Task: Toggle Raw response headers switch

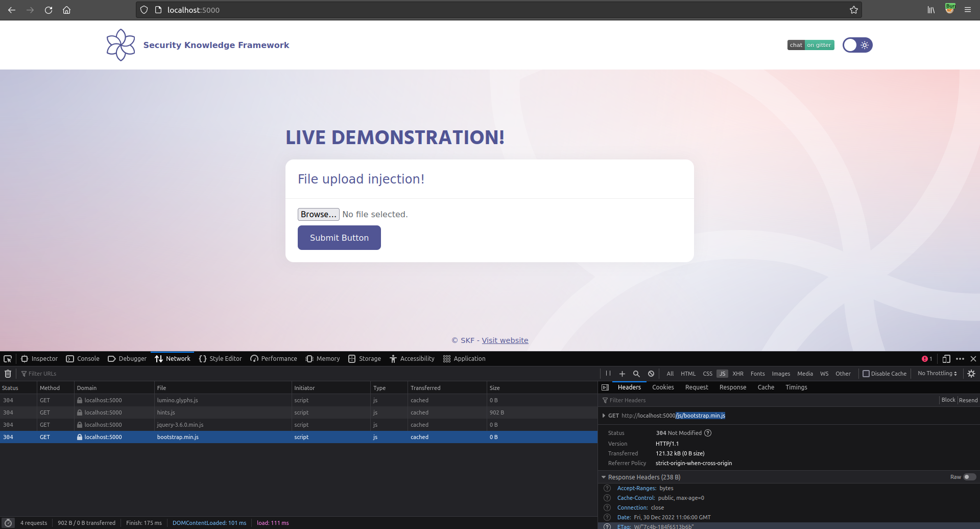Action: tap(969, 477)
